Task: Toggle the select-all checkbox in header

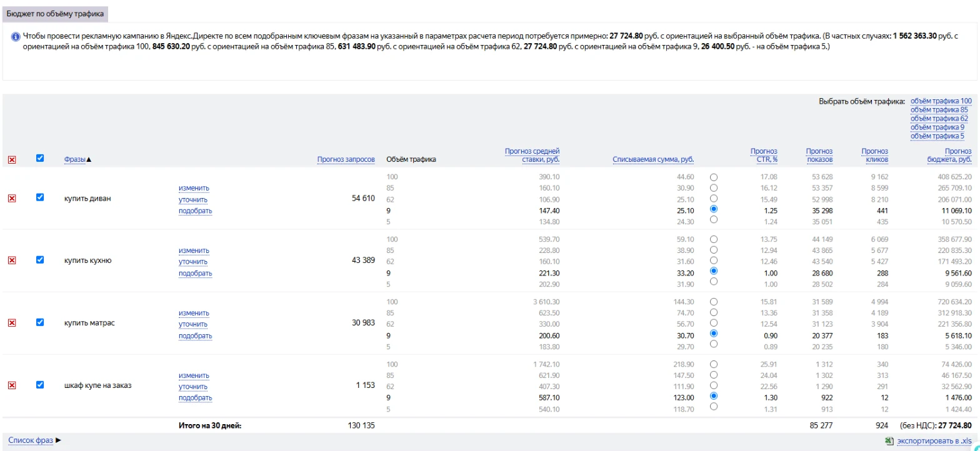Action: tap(40, 159)
